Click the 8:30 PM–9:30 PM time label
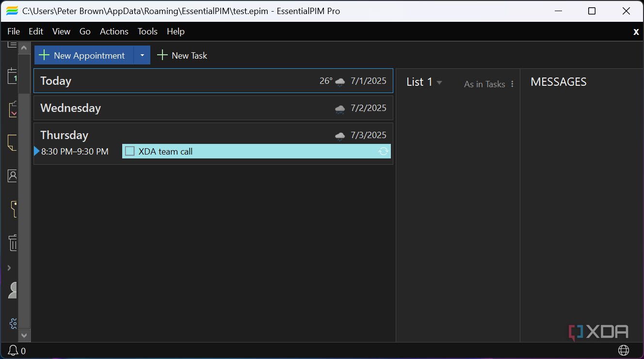 pyautogui.click(x=75, y=152)
